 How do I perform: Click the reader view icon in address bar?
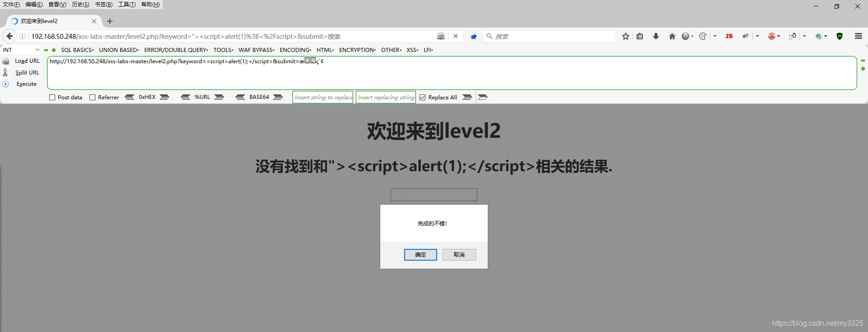pos(441,36)
